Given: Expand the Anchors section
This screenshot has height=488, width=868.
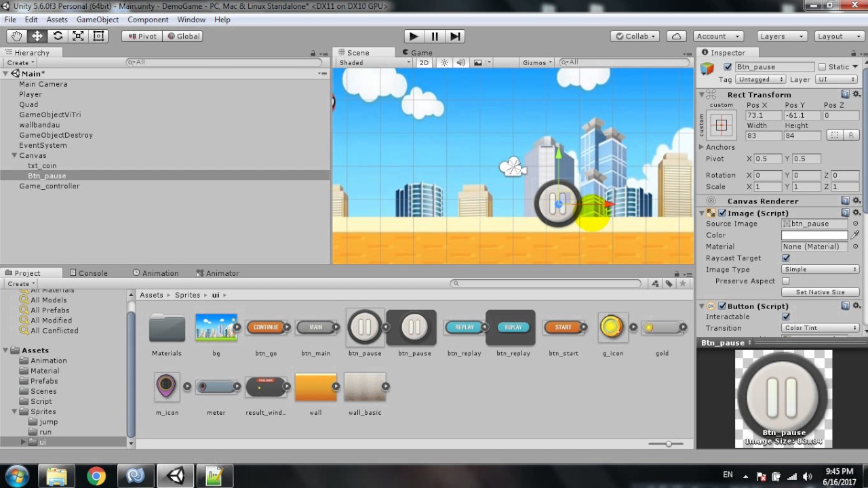Looking at the screenshot, I should click(702, 147).
